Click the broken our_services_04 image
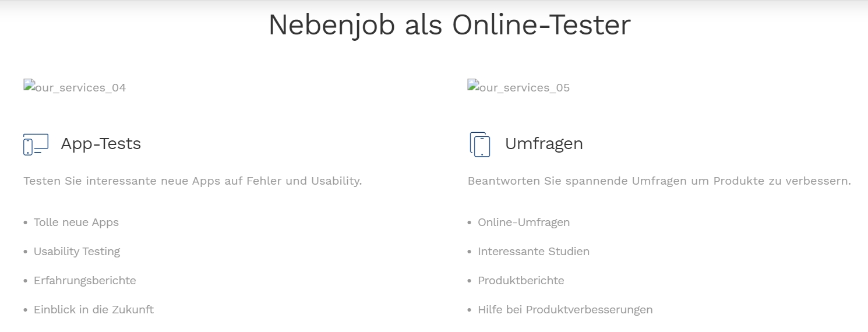 click(75, 87)
